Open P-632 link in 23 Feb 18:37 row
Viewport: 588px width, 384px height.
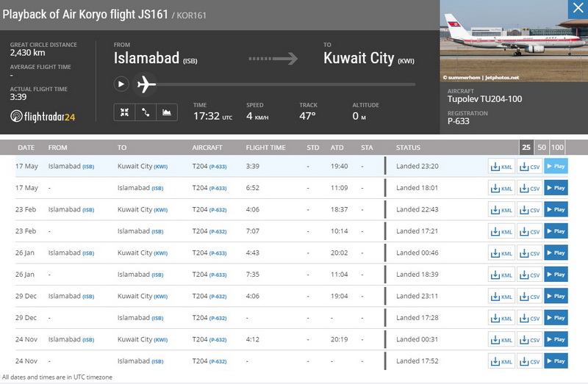coord(218,210)
